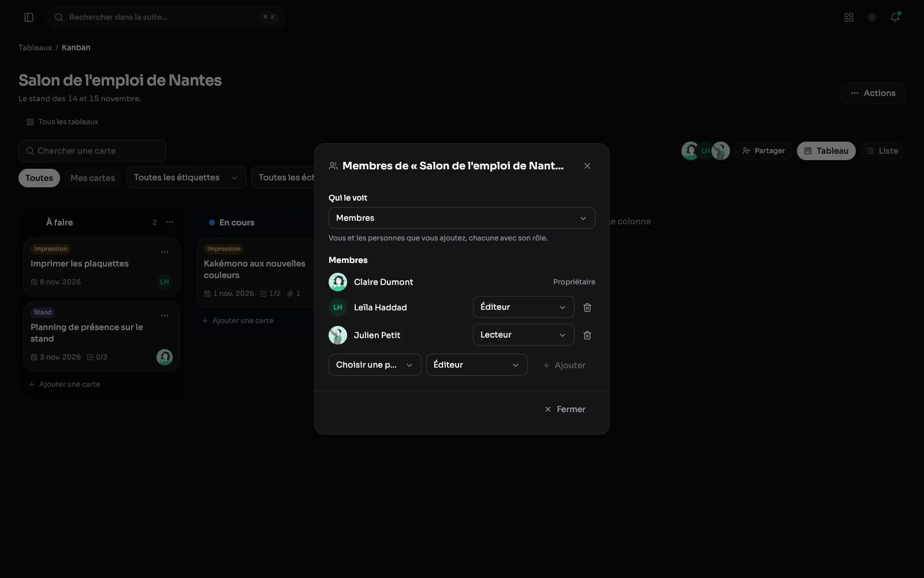
Task: Open the Choisir une personne dropdown
Action: 375,365
